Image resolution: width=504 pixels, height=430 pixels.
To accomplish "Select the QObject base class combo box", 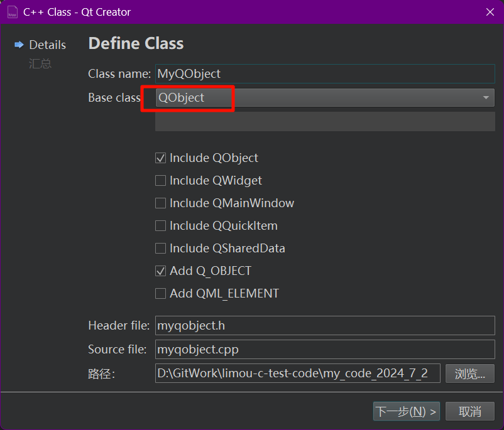I will click(314, 98).
